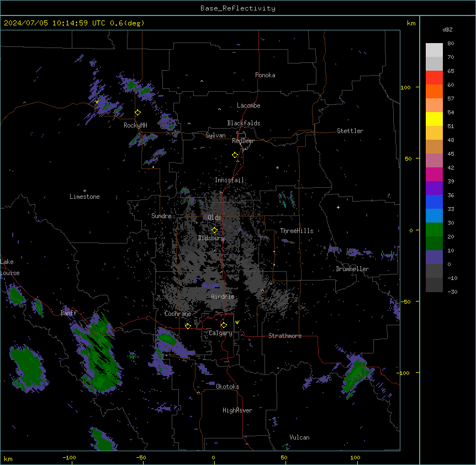Select the Okotoks town label
This screenshot has height=465, width=476.
click(228, 387)
